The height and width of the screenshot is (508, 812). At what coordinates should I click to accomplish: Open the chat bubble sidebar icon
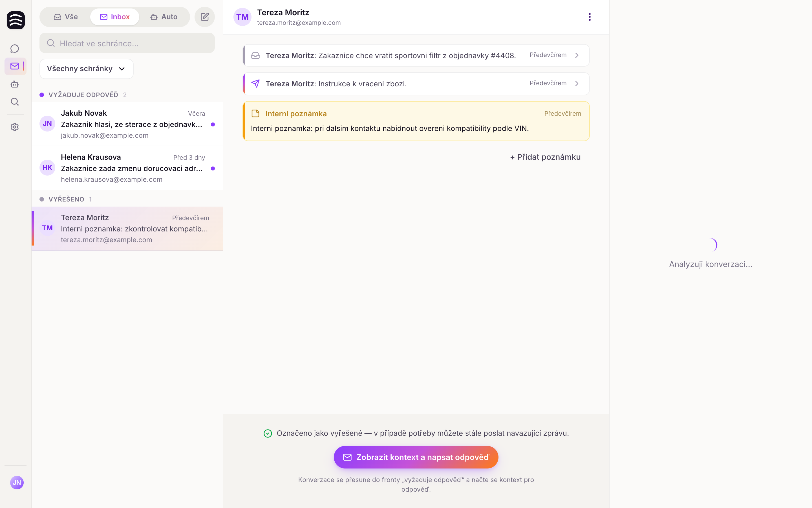tap(14, 49)
